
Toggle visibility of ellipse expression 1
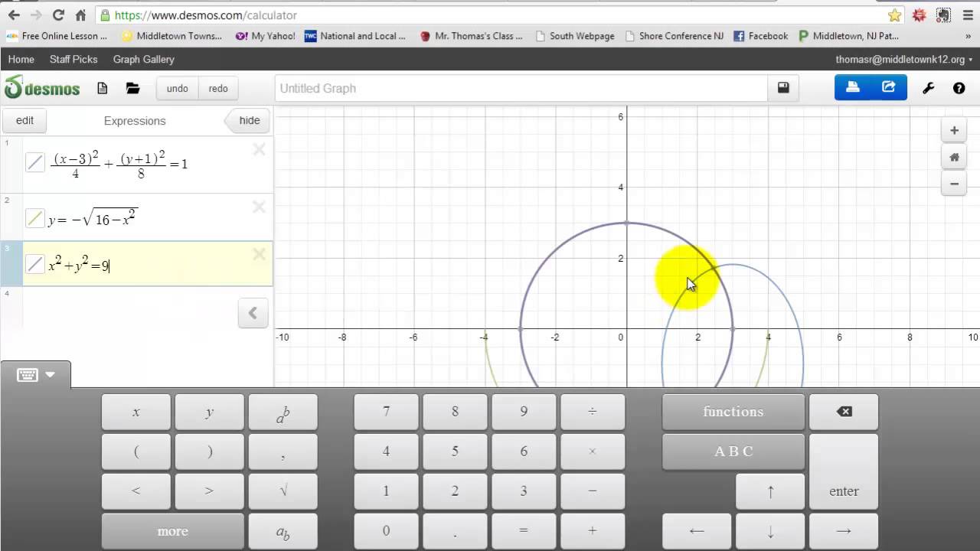35,162
